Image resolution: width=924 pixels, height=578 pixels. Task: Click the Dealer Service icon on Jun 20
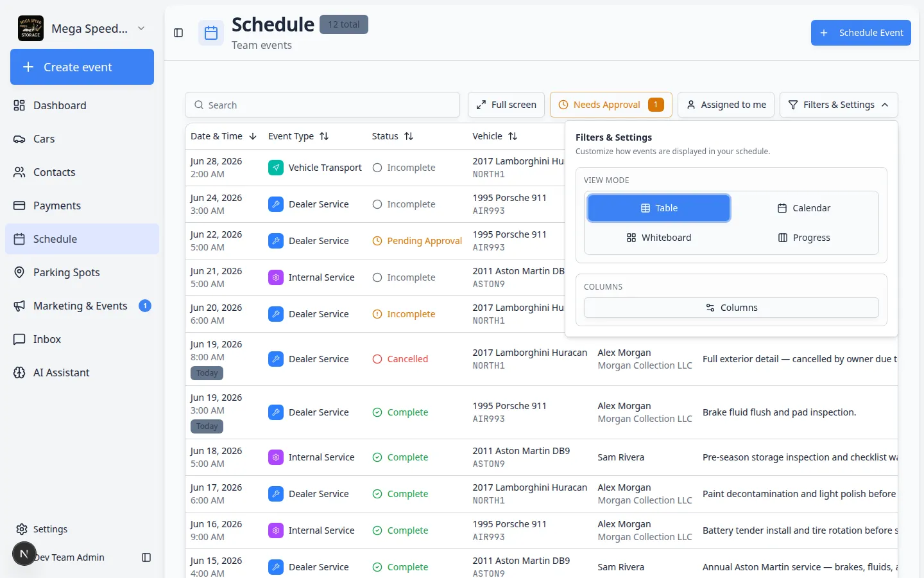[275, 314]
